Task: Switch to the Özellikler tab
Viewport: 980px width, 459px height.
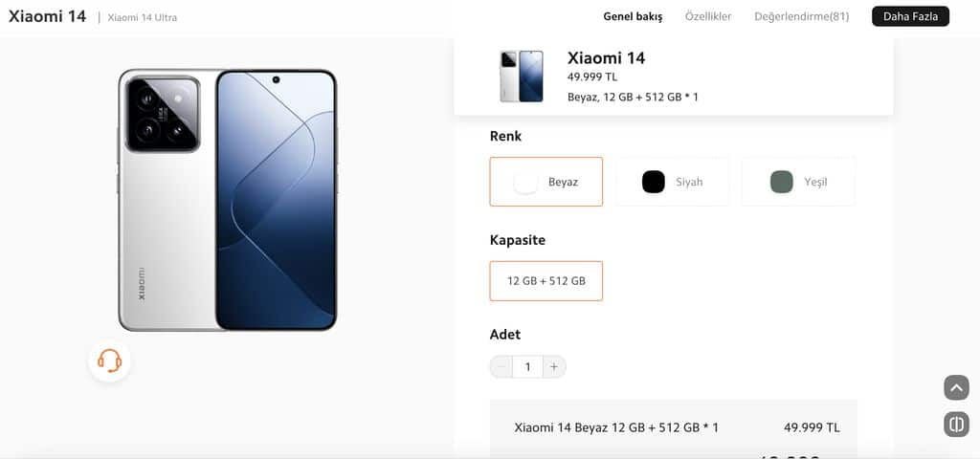Action: pyautogui.click(x=708, y=17)
